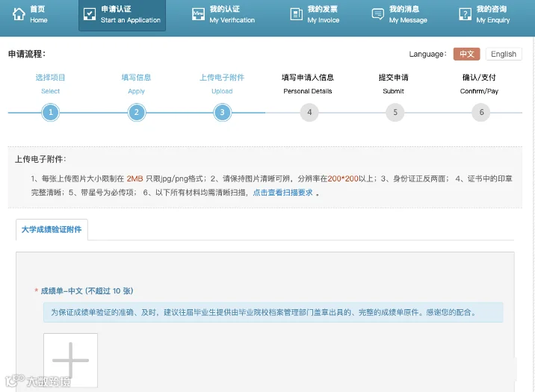This screenshot has width=535, height=392.
Task: Click step 3 Upload circle
Action: pyautogui.click(x=222, y=112)
